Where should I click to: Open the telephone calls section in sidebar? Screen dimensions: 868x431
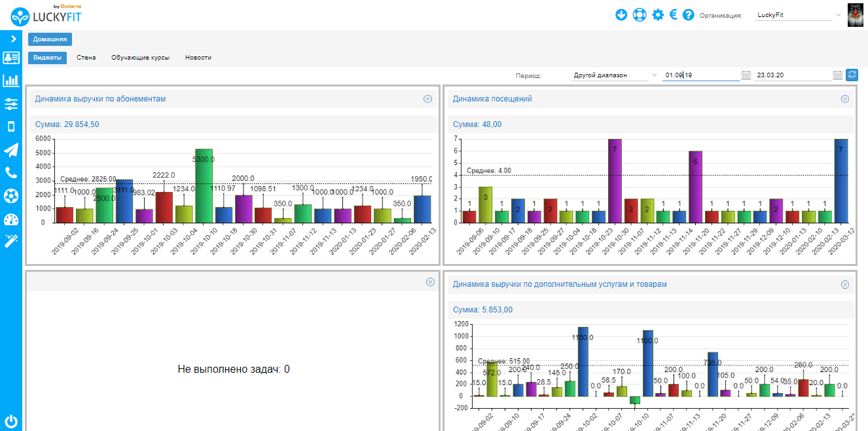tap(11, 173)
